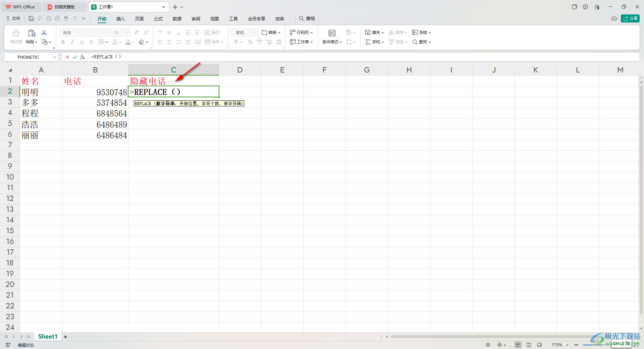Select the Sheet1 tab
The image size is (644, 349).
point(48,337)
